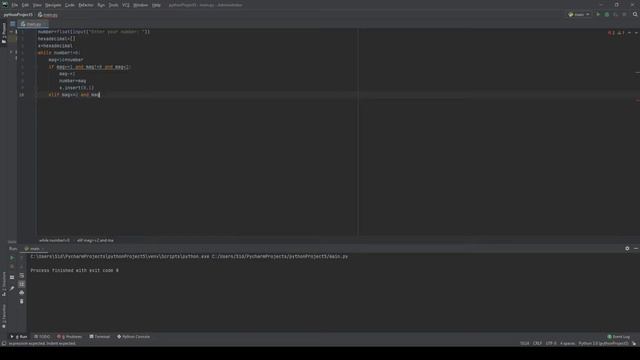Click the yellow warning count indicator in editor
This screenshot has height=360, width=640.
tap(621, 33)
